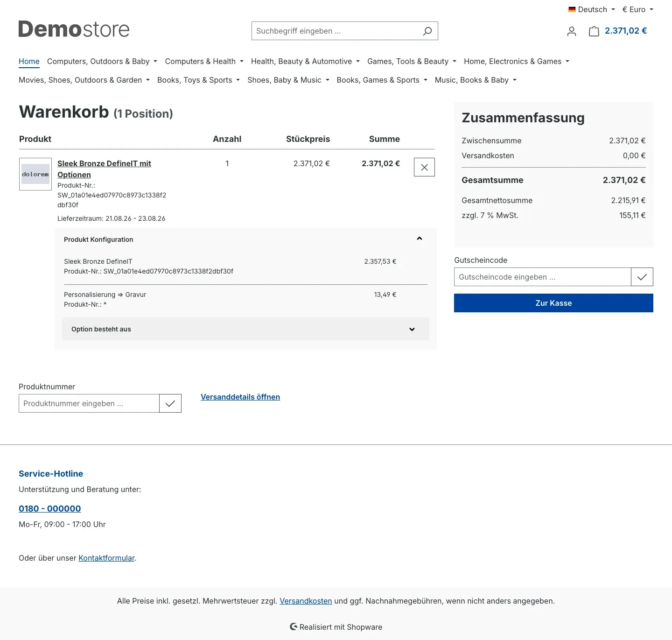Expand Health, Beauty & Automotive menu
This screenshot has height=640, width=672.
(x=305, y=61)
